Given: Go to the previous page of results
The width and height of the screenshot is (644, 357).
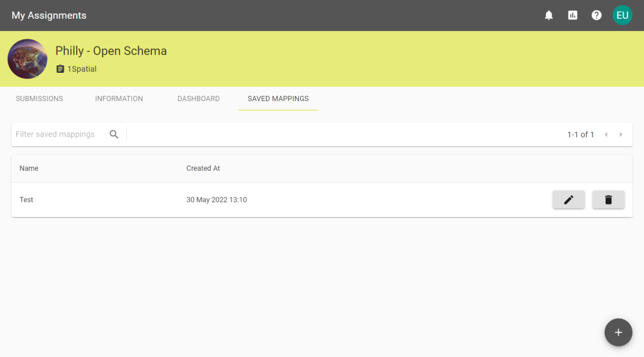Looking at the screenshot, I should (606, 135).
